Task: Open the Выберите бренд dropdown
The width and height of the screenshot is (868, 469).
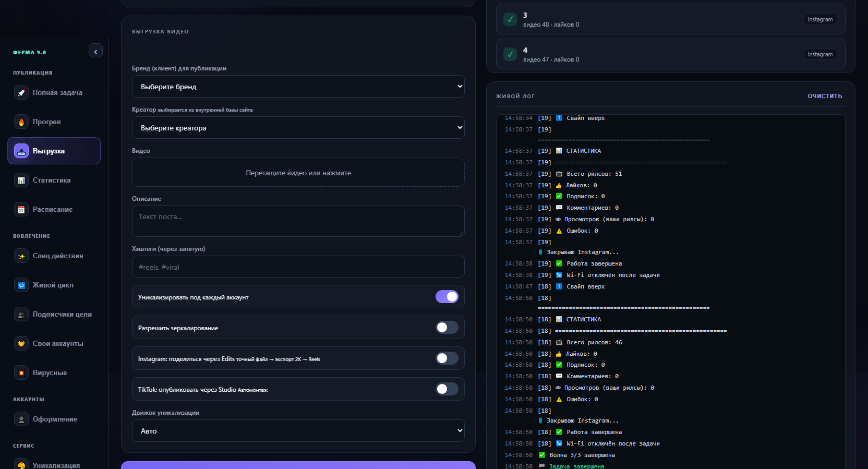Action: coord(298,87)
